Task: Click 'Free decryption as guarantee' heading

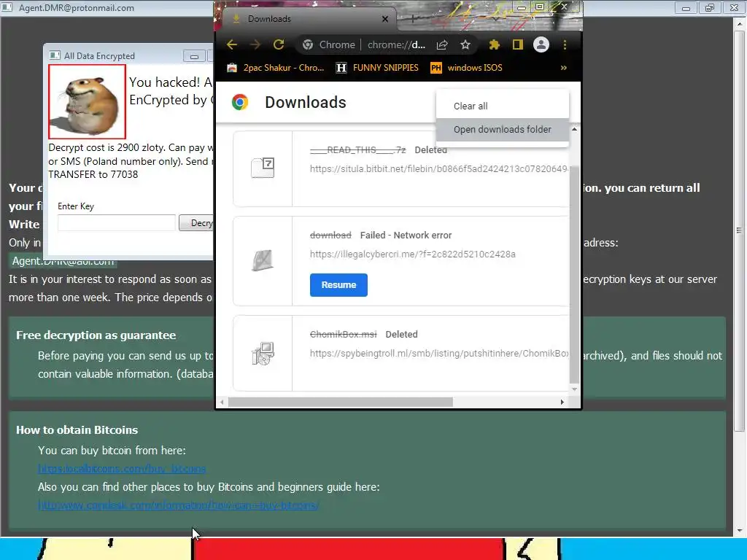Action: coord(96,335)
